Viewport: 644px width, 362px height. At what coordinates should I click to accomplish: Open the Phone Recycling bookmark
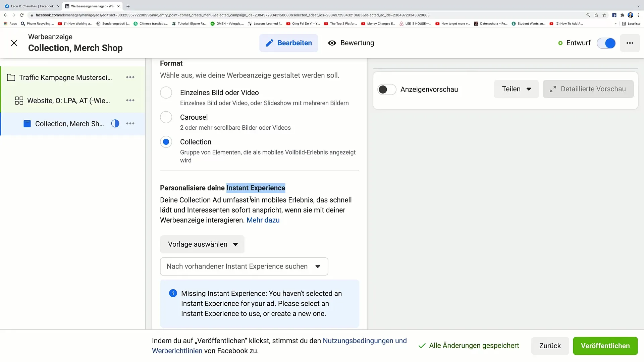tap(37, 24)
